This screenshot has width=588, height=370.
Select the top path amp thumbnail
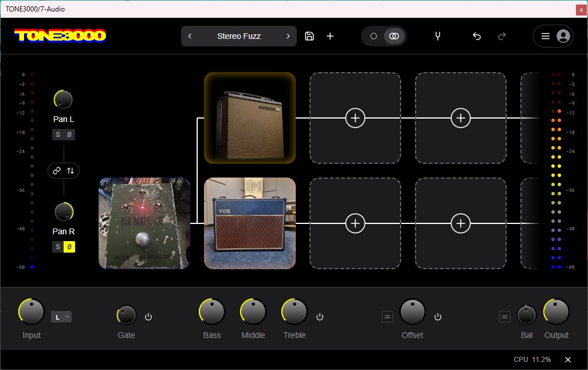click(x=250, y=118)
